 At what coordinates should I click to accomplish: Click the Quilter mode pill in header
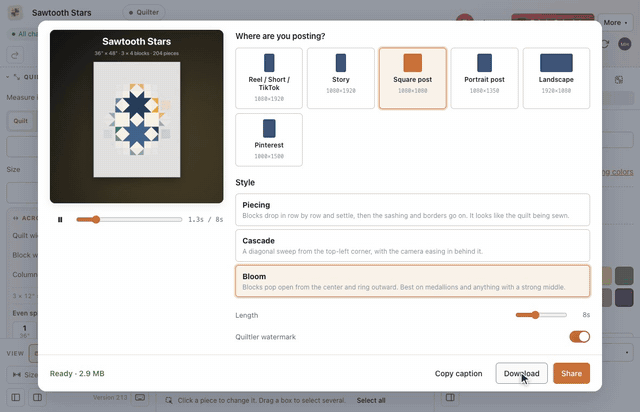pyautogui.click(x=144, y=12)
